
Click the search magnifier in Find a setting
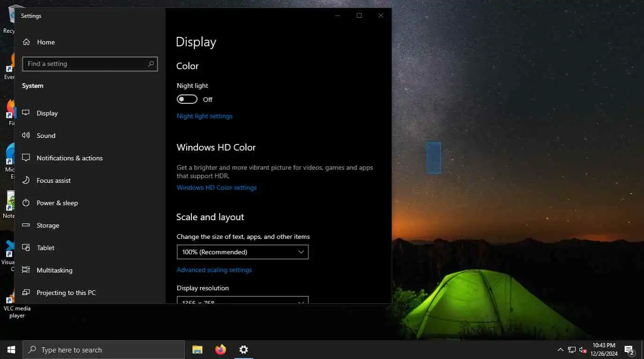tap(151, 64)
